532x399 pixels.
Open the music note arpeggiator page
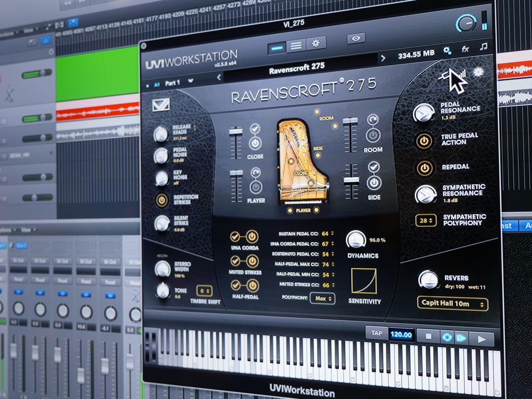click(483, 47)
